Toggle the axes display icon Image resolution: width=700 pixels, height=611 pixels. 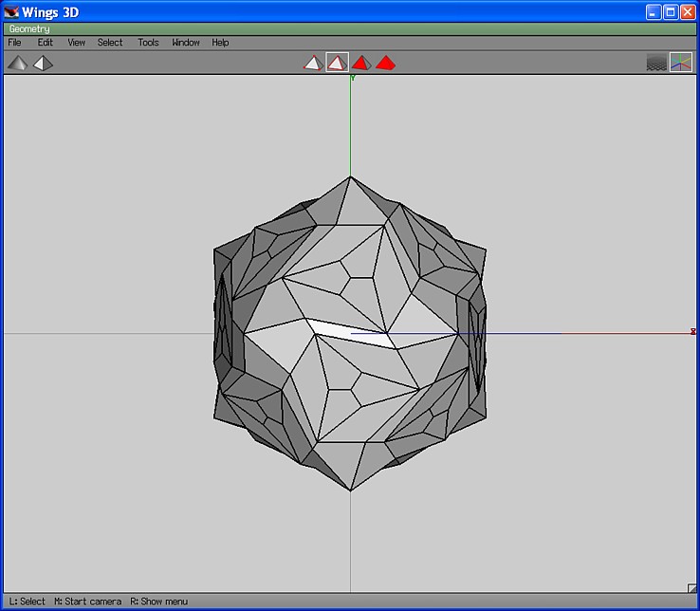click(680, 63)
